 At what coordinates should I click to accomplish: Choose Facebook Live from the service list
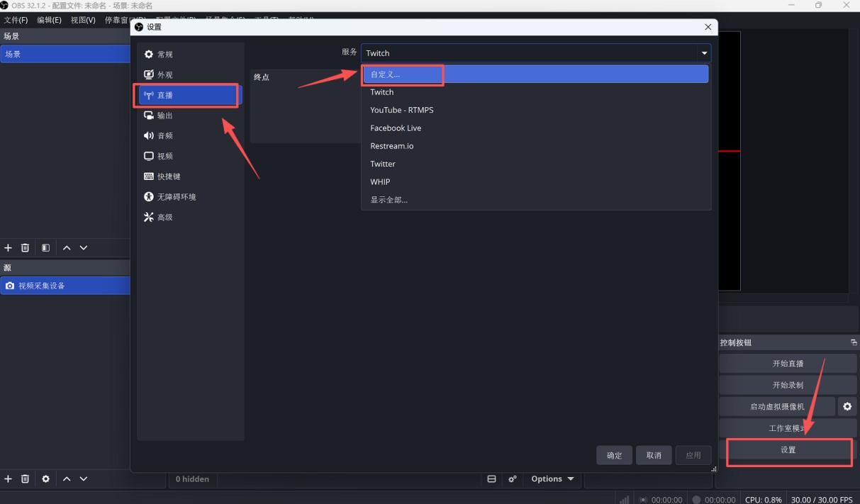point(535,128)
